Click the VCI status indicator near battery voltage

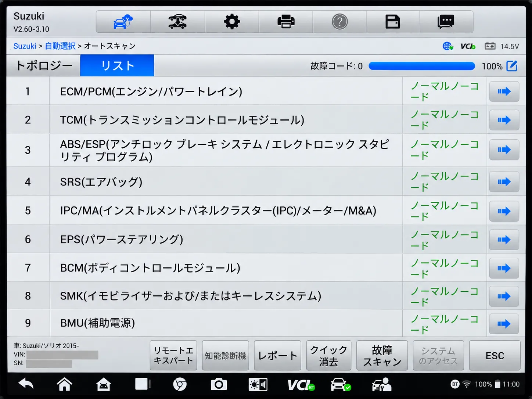click(468, 46)
